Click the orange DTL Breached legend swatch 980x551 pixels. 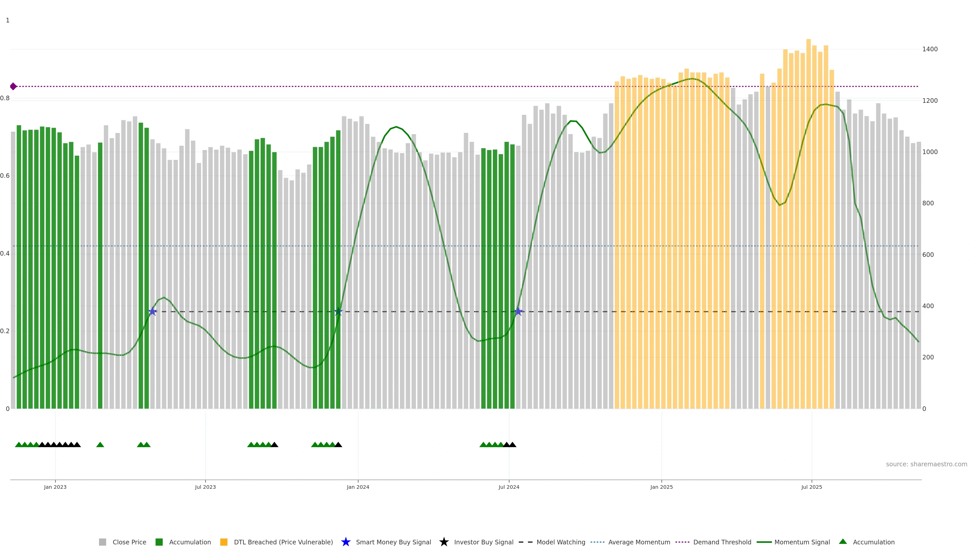[224, 542]
